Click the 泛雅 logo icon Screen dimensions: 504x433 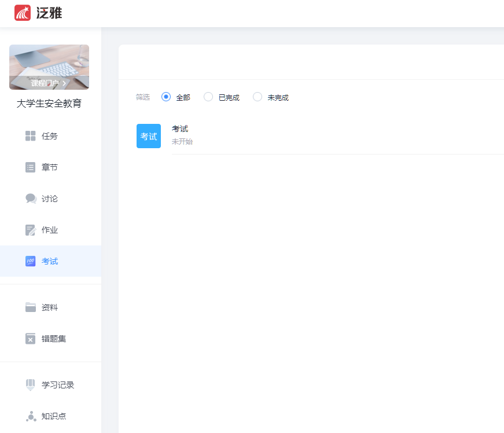pyautogui.click(x=23, y=13)
